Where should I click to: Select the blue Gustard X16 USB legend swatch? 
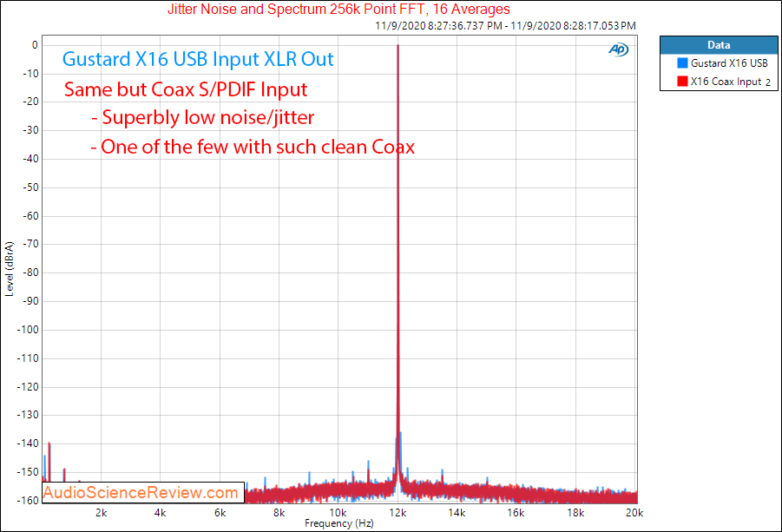pos(682,62)
